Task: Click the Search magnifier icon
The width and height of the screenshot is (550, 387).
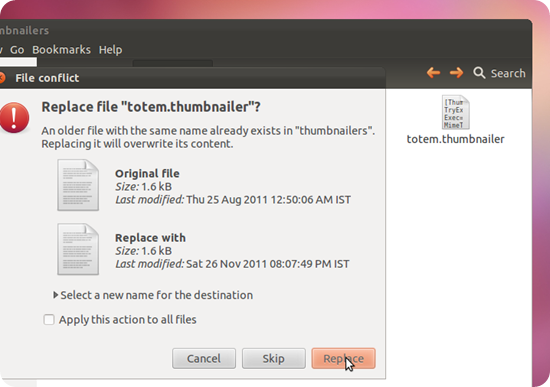Action: click(479, 73)
